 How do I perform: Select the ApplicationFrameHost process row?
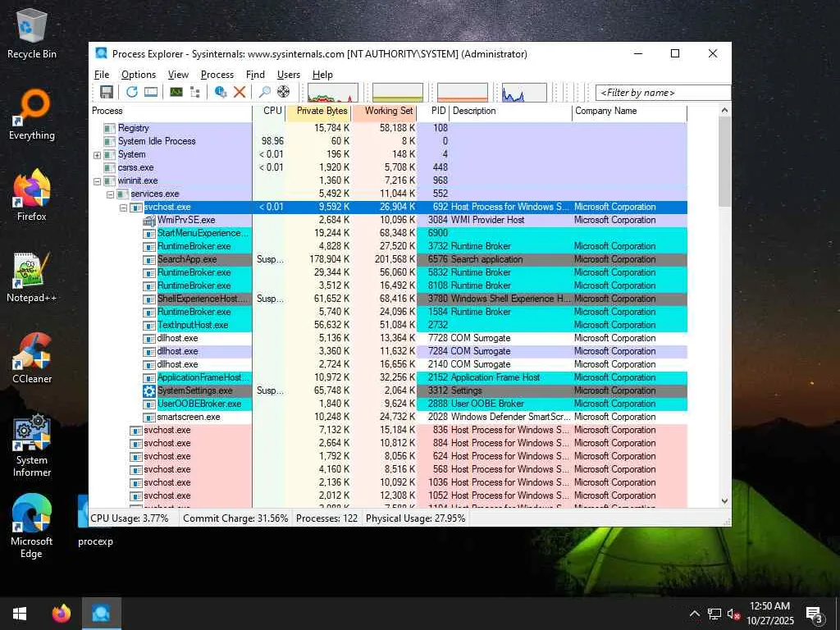pyautogui.click(x=388, y=377)
